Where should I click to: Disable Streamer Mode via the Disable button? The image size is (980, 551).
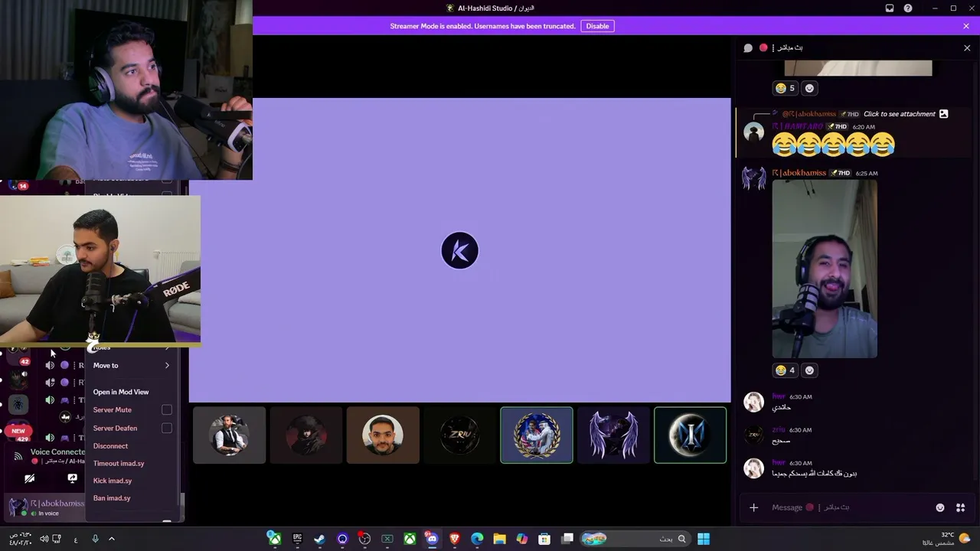tap(597, 26)
